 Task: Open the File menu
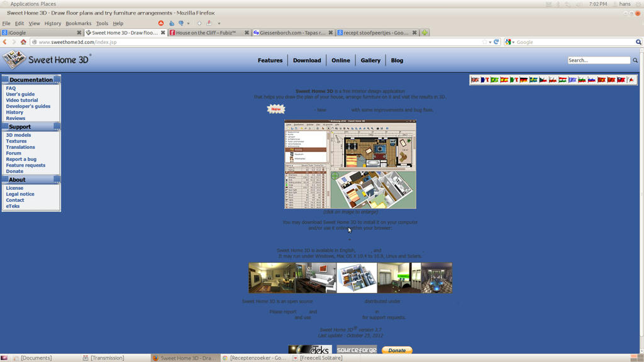coord(6,23)
